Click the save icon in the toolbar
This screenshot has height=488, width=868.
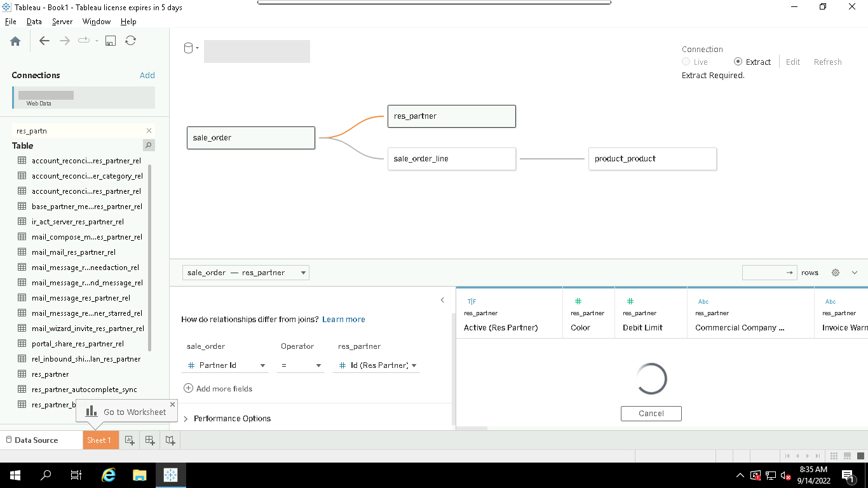(111, 41)
